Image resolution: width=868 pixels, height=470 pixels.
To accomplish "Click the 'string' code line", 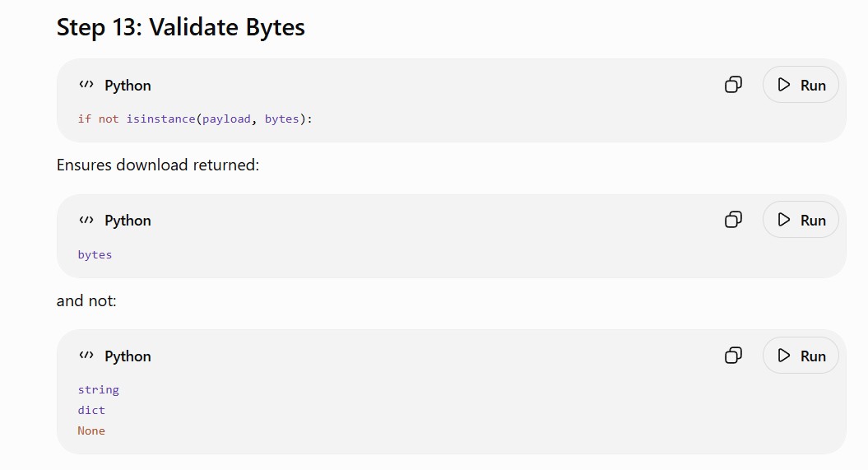I will (99, 389).
